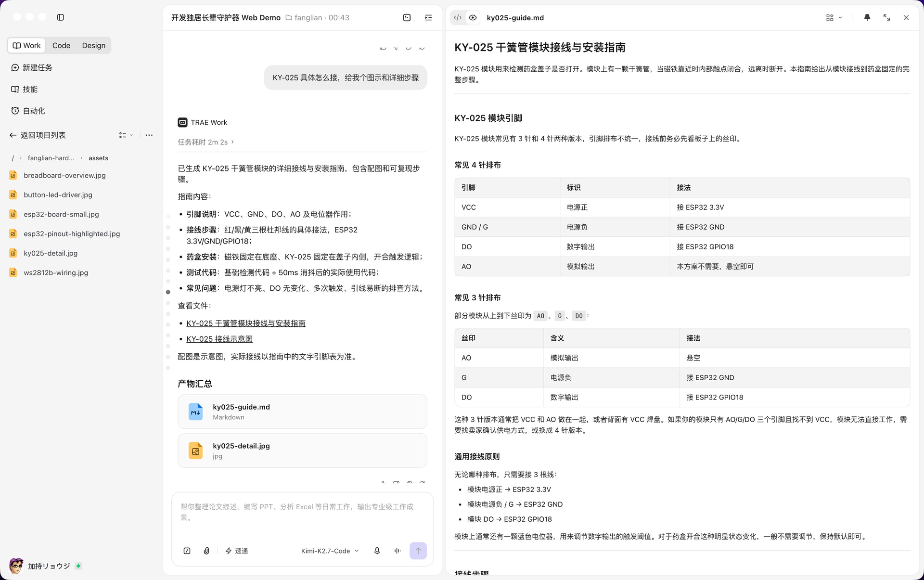Screen dimensions: 924x580
Task: Click heading 通用接线原则
Action: pos(477,457)
